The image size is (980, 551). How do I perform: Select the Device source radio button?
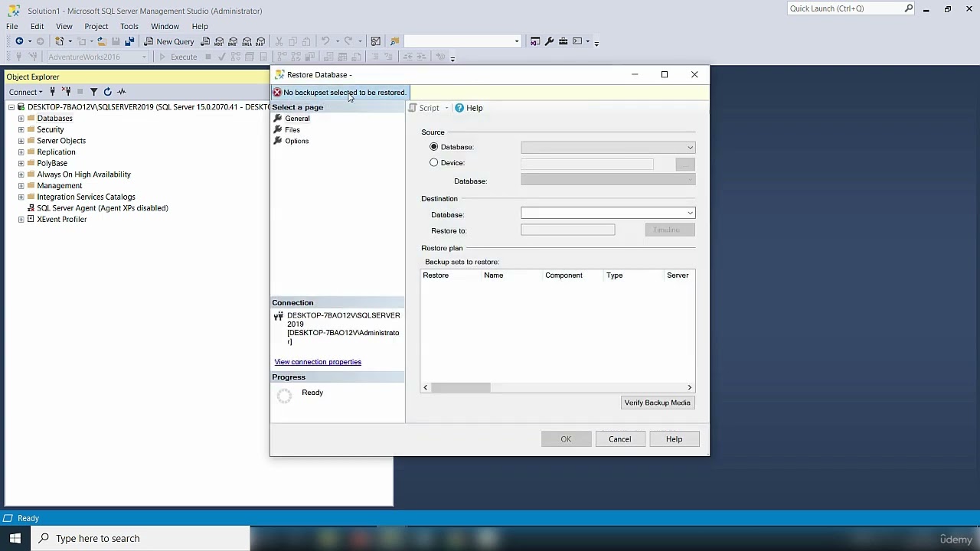pos(434,162)
